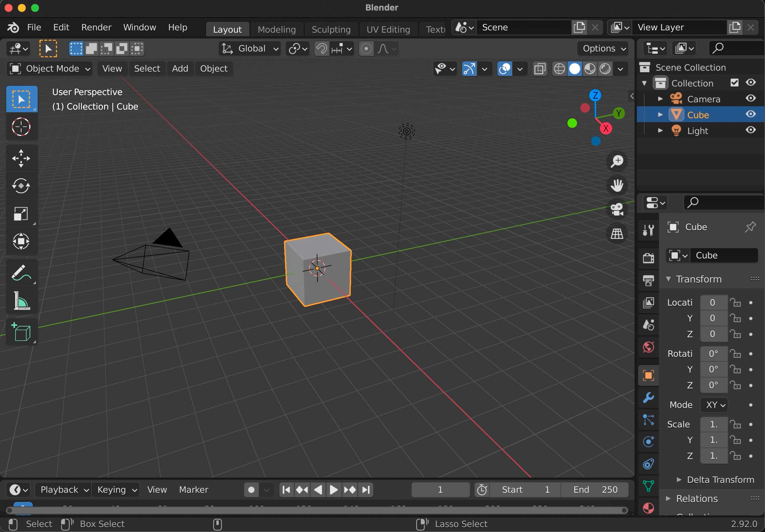The width and height of the screenshot is (765, 532).
Task: Toggle camera view button in viewport
Action: 616,210
